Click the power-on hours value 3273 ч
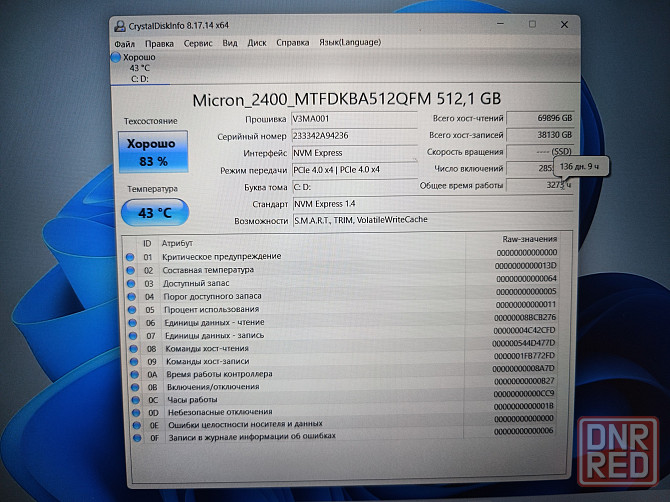Viewport: 670px width, 502px height. point(540,185)
